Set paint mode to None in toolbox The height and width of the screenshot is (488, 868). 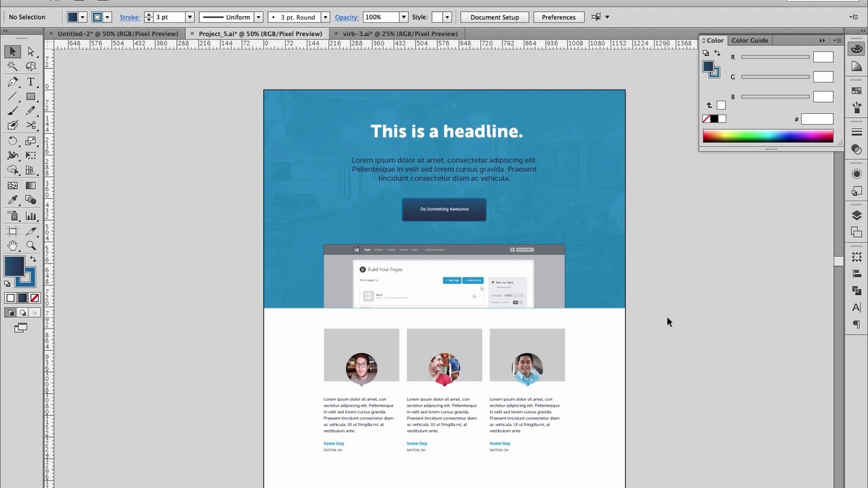[35, 298]
